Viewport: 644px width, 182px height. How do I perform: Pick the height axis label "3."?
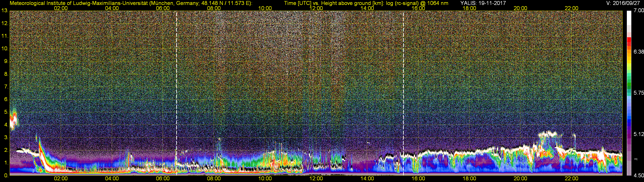[x=6, y=138]
